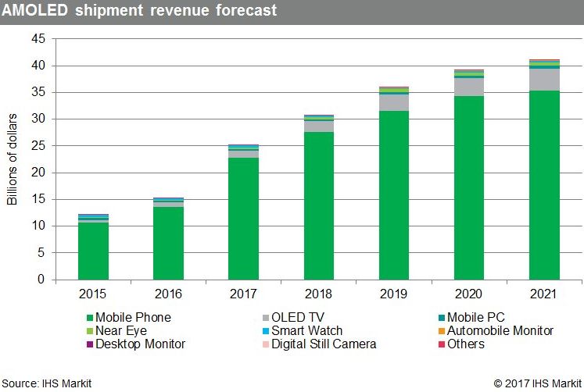This screenshot has width=584, height=392.
Task: Click the light green Near Eye legend swatch
Action: [x=89, y=332]
